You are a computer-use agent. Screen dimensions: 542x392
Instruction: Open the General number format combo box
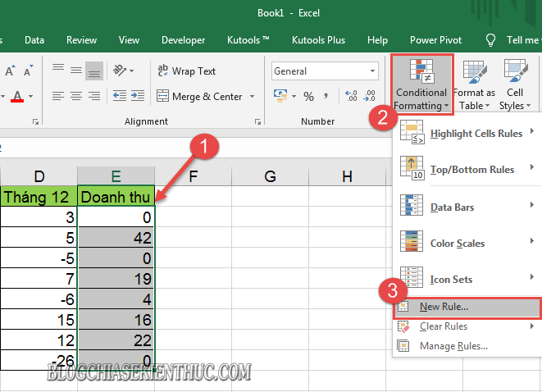[325, 71]
